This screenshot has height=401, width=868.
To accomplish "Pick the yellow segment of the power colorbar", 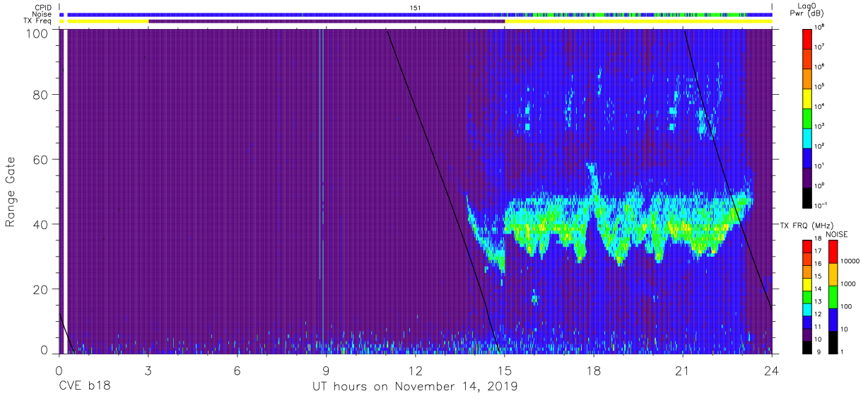I will (x=808, y=98).
